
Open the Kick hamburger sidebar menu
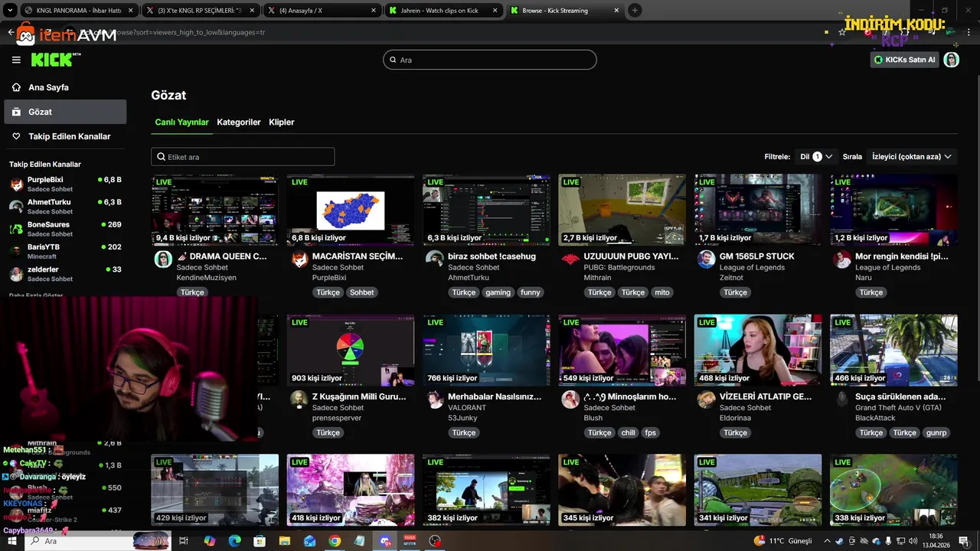pos(16,60)
